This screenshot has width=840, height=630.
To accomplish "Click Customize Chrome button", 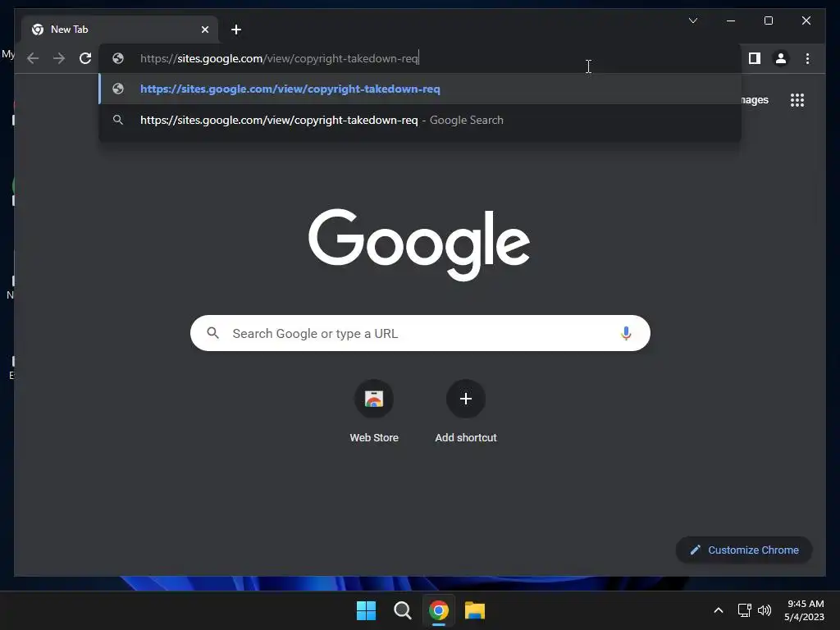I will 744,550.
